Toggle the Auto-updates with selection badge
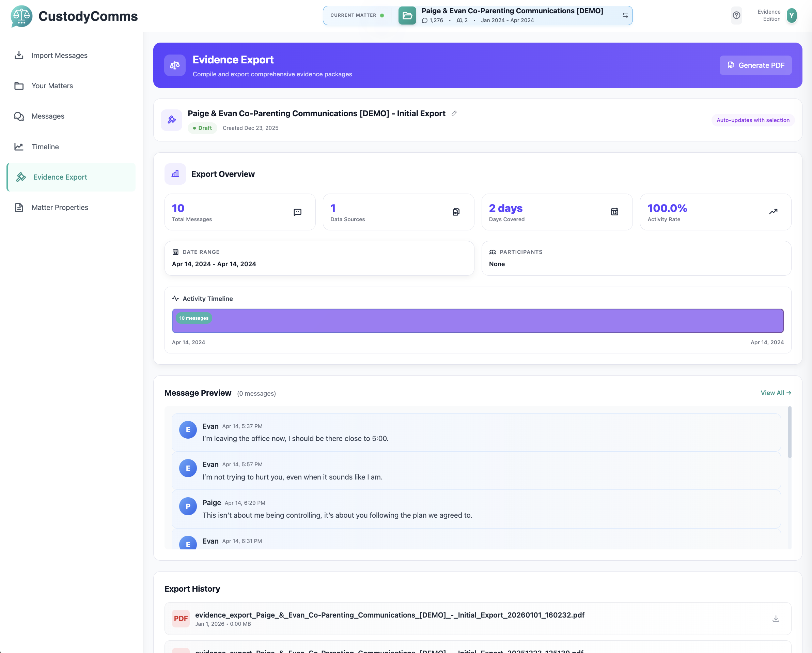The width and height of the screenshot is (812, 653). [x=752, y=120]
